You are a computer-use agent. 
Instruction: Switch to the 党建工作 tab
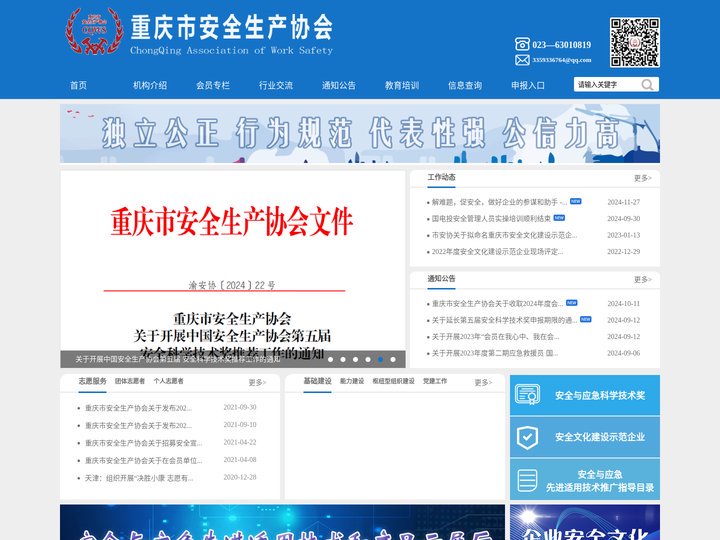pyautogui.click(x=435, y=381)
